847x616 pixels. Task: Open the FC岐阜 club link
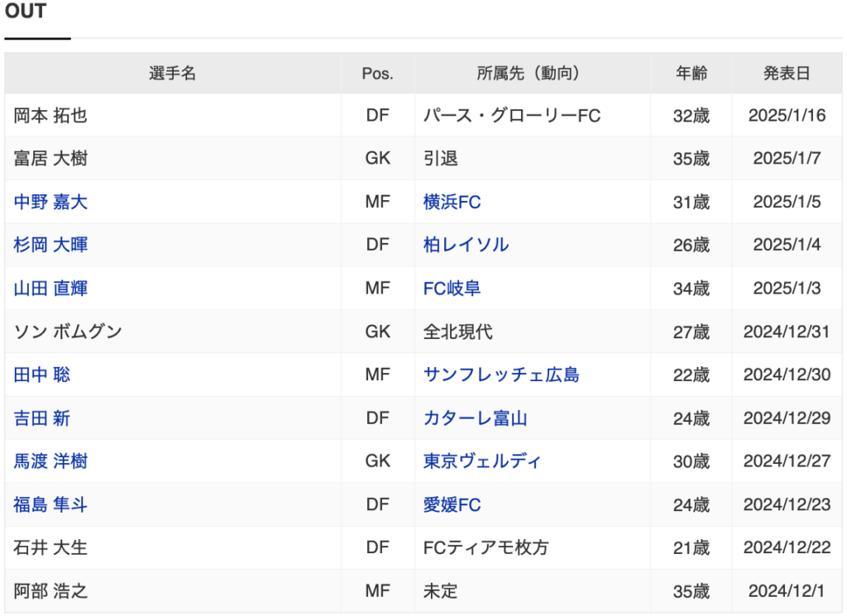tap(452, 289)
